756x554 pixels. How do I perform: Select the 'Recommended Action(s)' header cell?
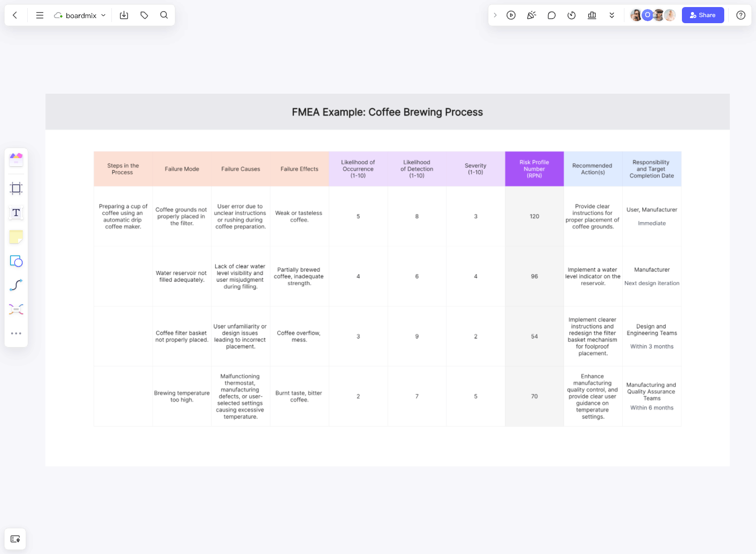coord(593,169)
